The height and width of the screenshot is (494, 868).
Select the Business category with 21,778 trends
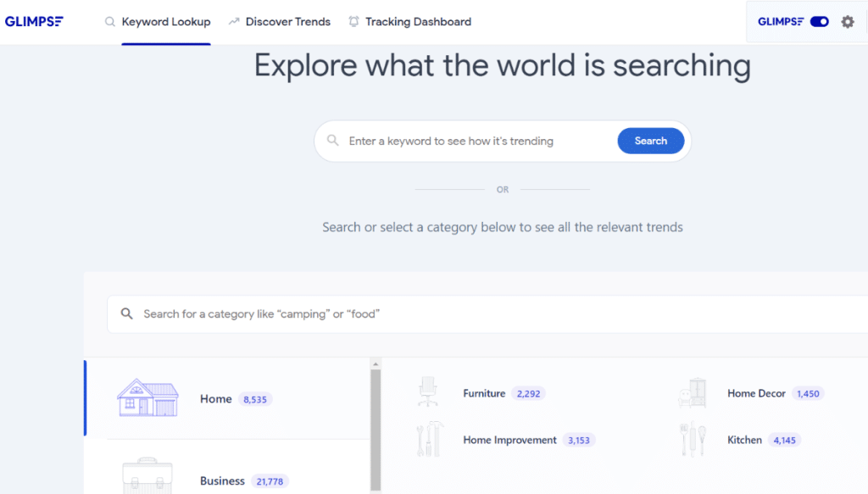point(222,480)
